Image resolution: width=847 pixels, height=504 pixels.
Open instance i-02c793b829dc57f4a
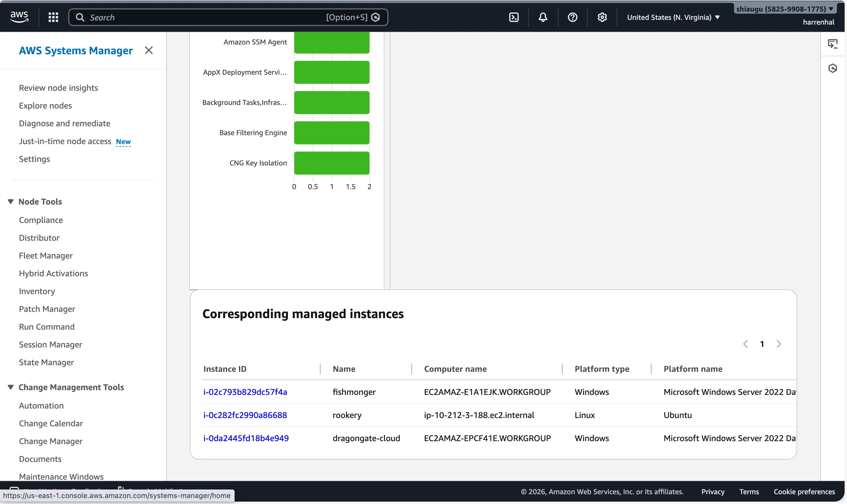pyautogui.click(x=245, y=392)
